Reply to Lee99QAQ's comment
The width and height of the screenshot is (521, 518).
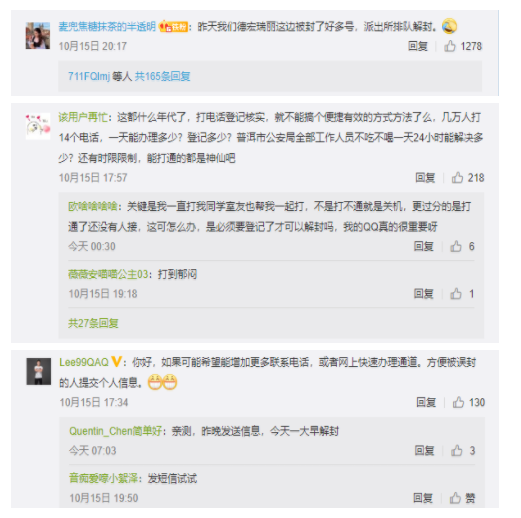(x=426, y=402)
